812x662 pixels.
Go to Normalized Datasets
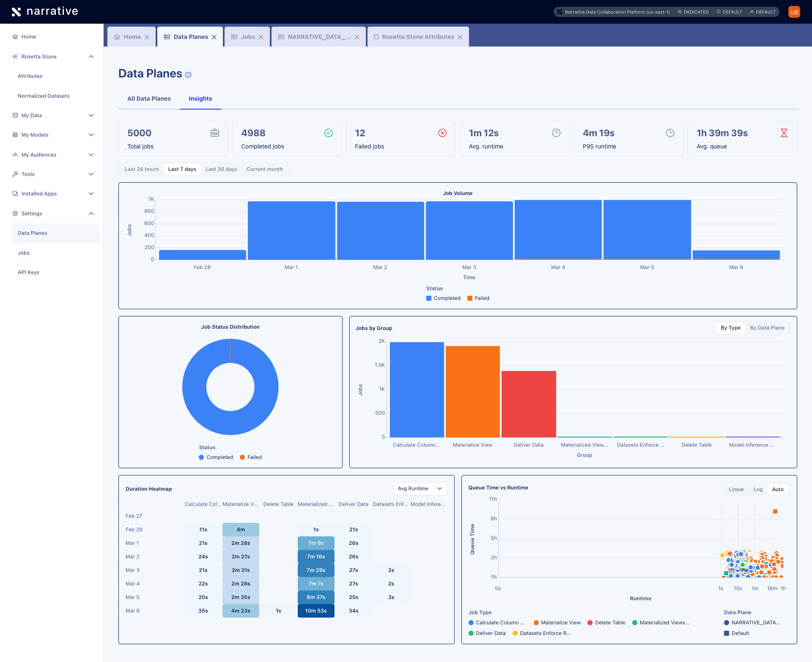(x=44, y=96)
